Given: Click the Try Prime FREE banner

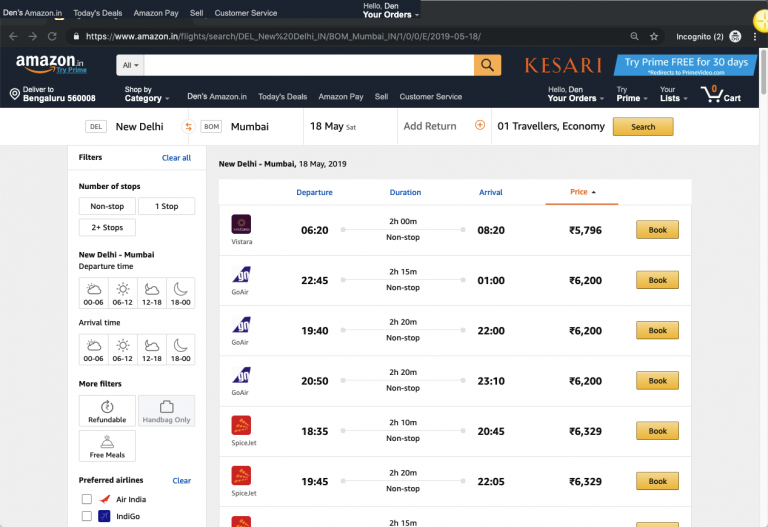Looking at the screenshot, I should click(686, 65).
